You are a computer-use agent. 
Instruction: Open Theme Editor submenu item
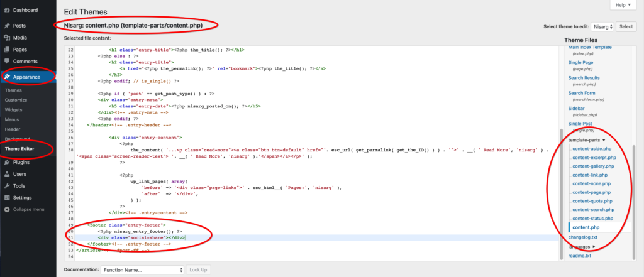point(19,149)
